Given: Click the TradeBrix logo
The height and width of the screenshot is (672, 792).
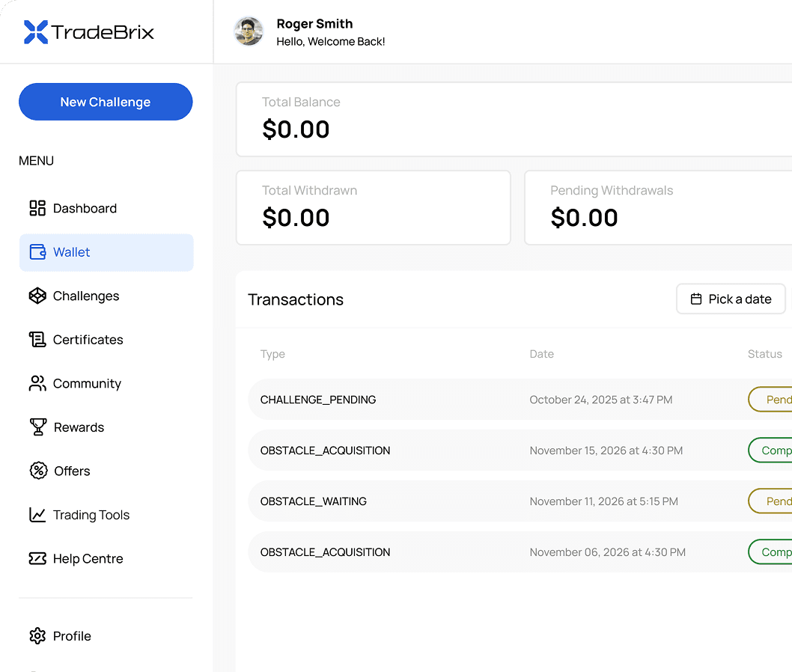Looking at the screenshot, I should [89, 32].
